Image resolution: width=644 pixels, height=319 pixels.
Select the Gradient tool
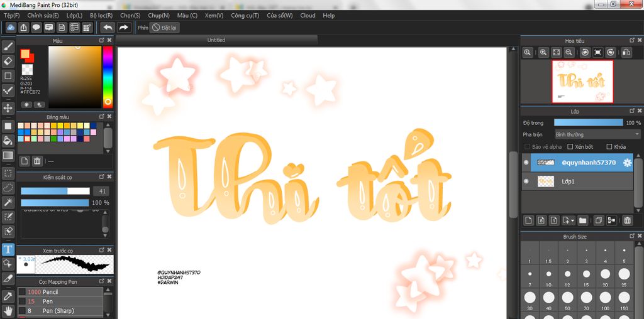pos(8,155)
